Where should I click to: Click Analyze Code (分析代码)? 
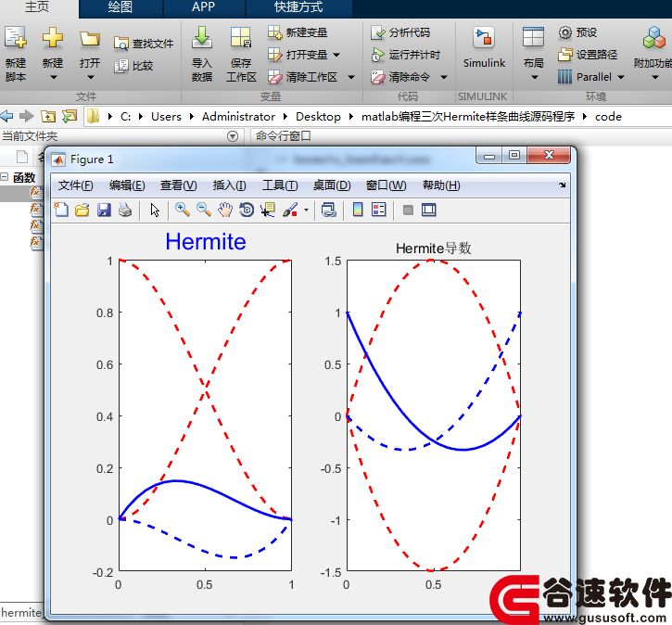tap(400, 32)
